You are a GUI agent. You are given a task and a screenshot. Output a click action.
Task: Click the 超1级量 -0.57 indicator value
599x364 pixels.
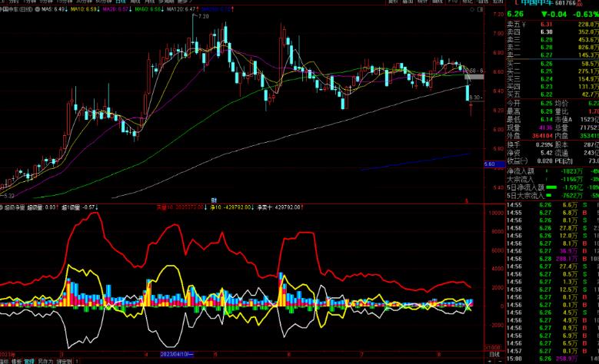80,207
